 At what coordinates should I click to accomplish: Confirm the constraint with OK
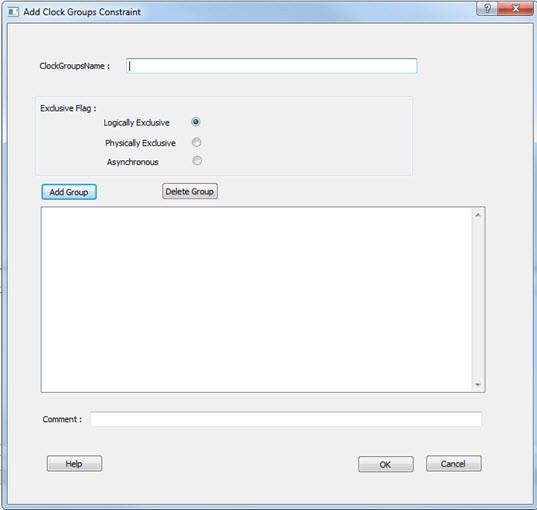386,464
